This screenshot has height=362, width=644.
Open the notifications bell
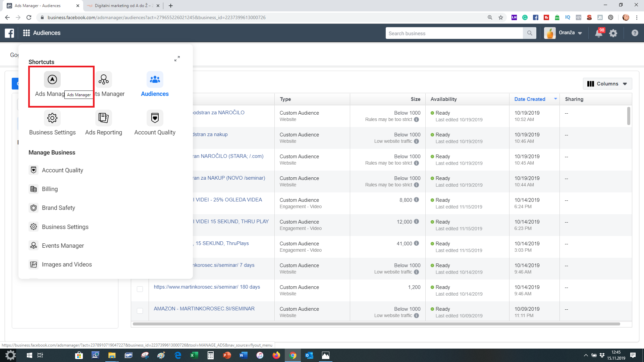[x=599, y=33]
